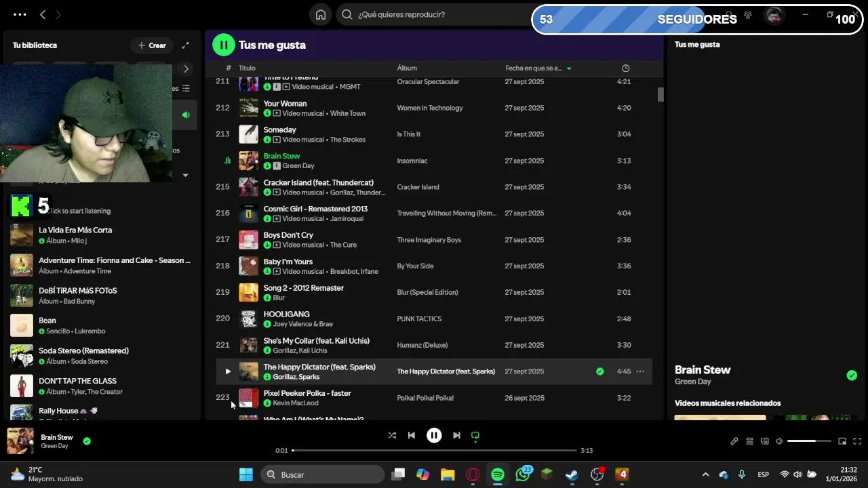868x488 pixels.
Task: Open The Strokes artist link
Action: click(348, 140)
